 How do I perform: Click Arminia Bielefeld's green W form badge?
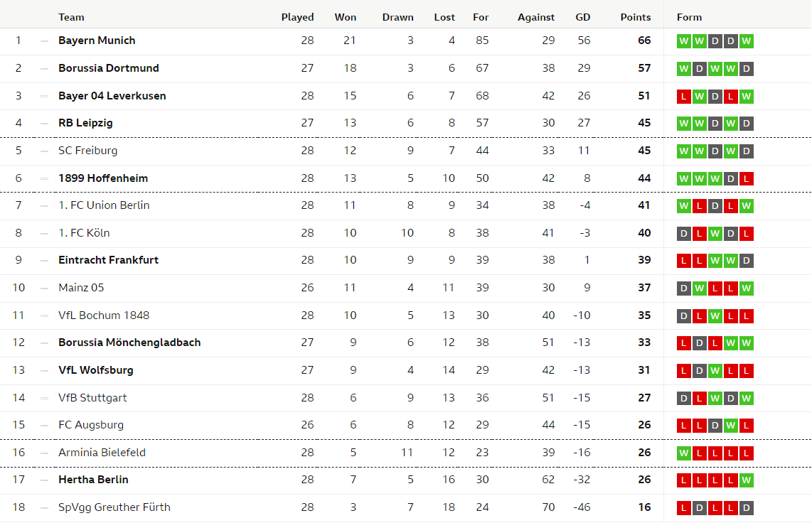[683, 453]
